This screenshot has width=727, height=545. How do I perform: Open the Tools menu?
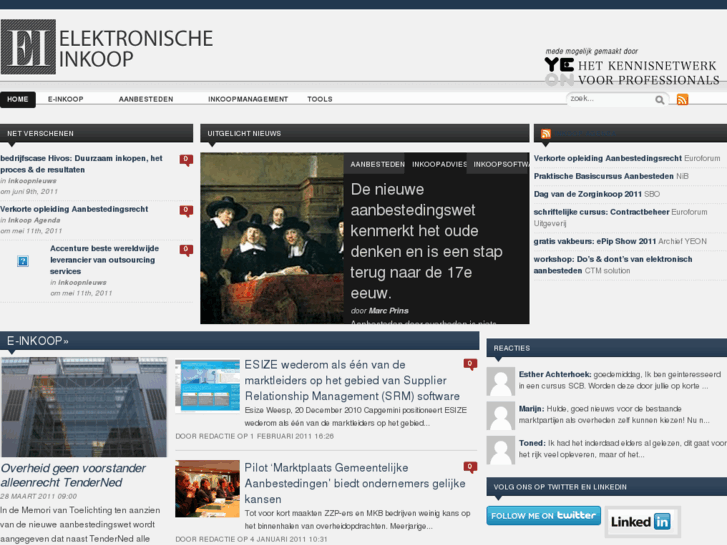coord(319,99)
